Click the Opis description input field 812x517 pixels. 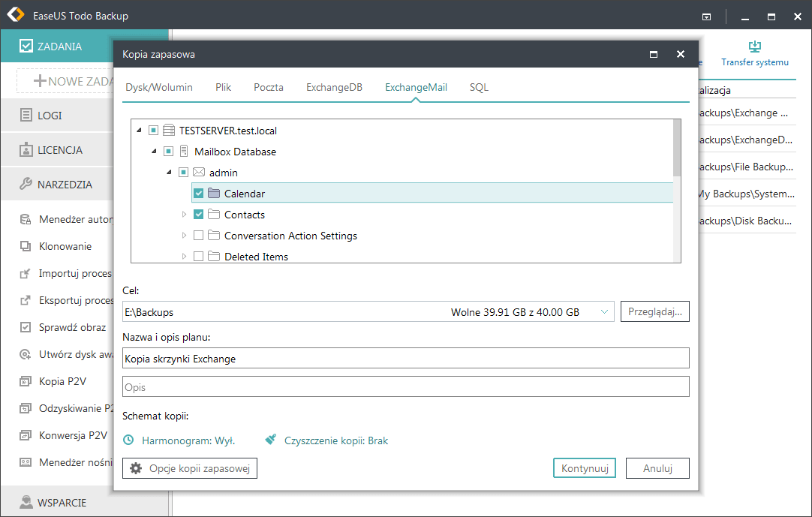pos(405,387)
